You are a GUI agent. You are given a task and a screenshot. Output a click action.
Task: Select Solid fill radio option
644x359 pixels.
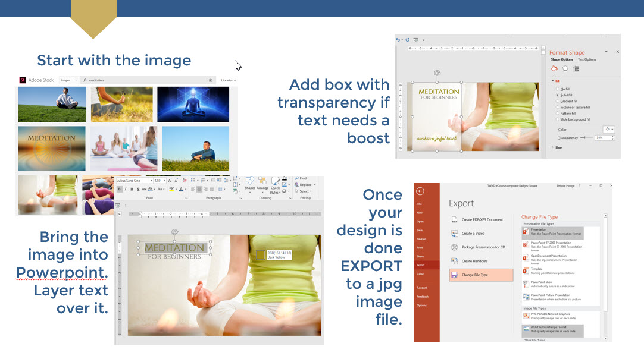(557, 95)
